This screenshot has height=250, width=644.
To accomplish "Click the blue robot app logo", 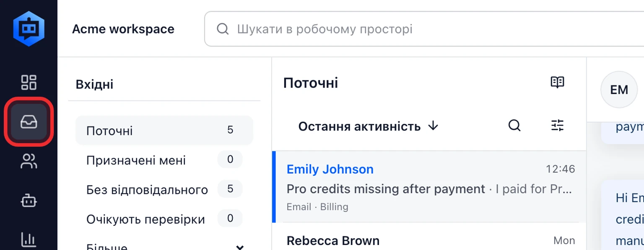I will click(29, 28).
